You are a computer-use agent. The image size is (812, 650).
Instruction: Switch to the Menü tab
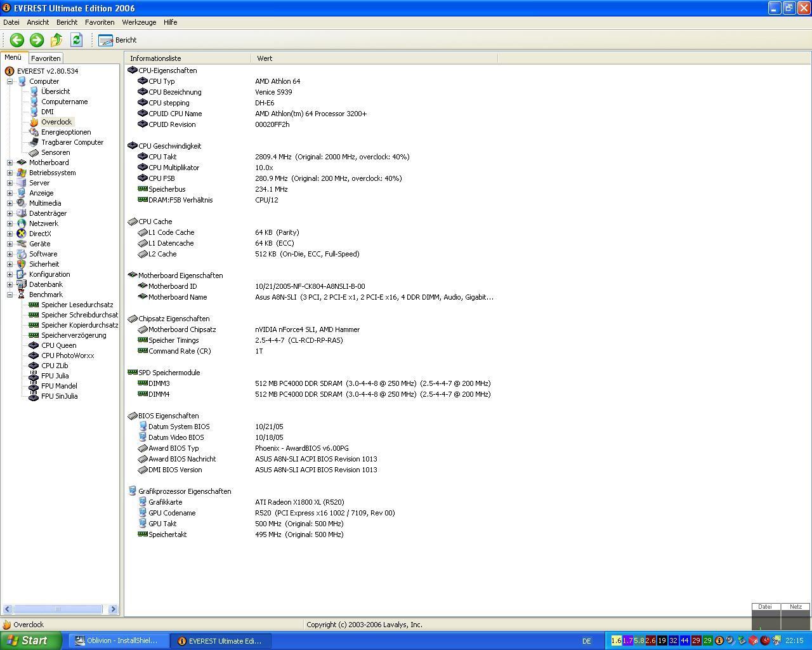13,58
